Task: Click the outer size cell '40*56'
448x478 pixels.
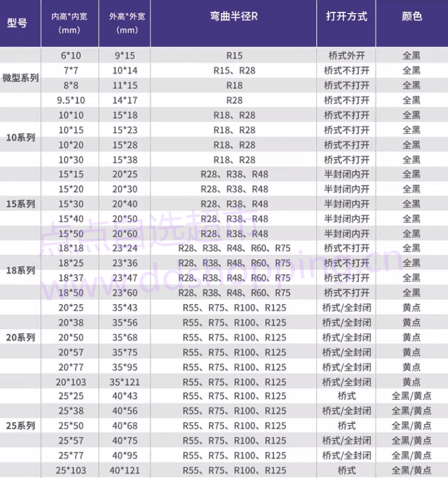Action: click(125, 411)
